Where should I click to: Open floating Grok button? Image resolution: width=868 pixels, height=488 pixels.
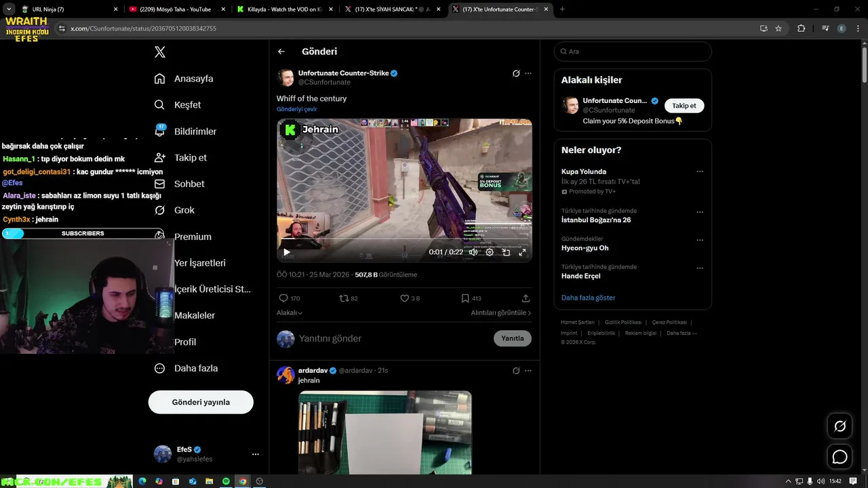[840, 426]
